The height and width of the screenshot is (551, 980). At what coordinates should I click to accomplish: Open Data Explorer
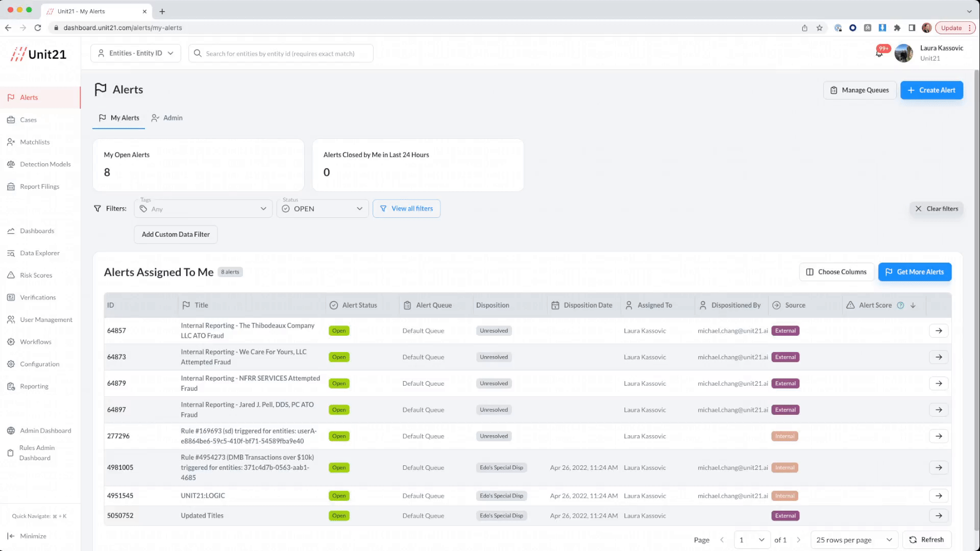tap(39, 253)
